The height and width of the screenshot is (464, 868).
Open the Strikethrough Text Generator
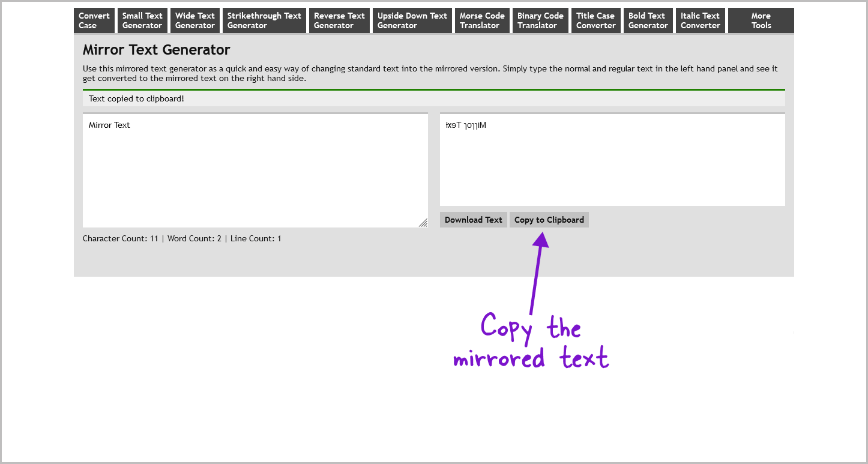(264, 20)
